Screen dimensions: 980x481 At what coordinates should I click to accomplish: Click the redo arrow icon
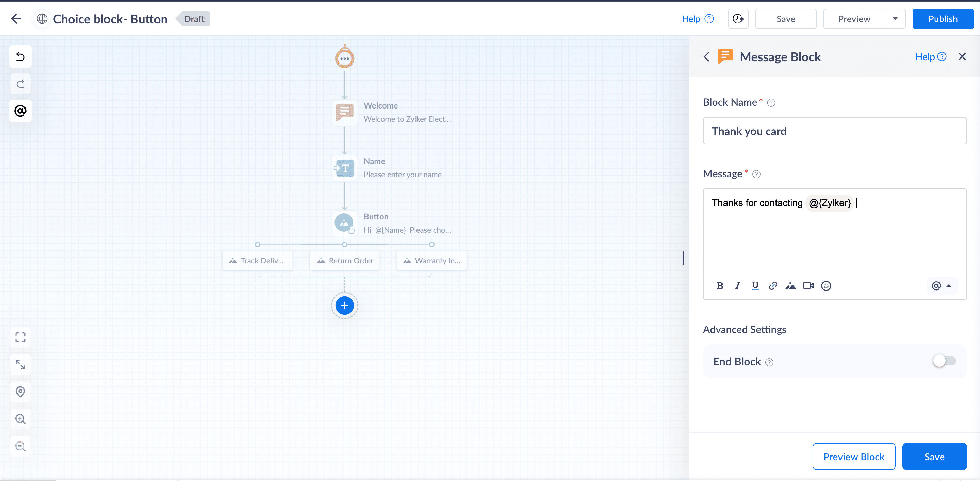pos(20,84)
